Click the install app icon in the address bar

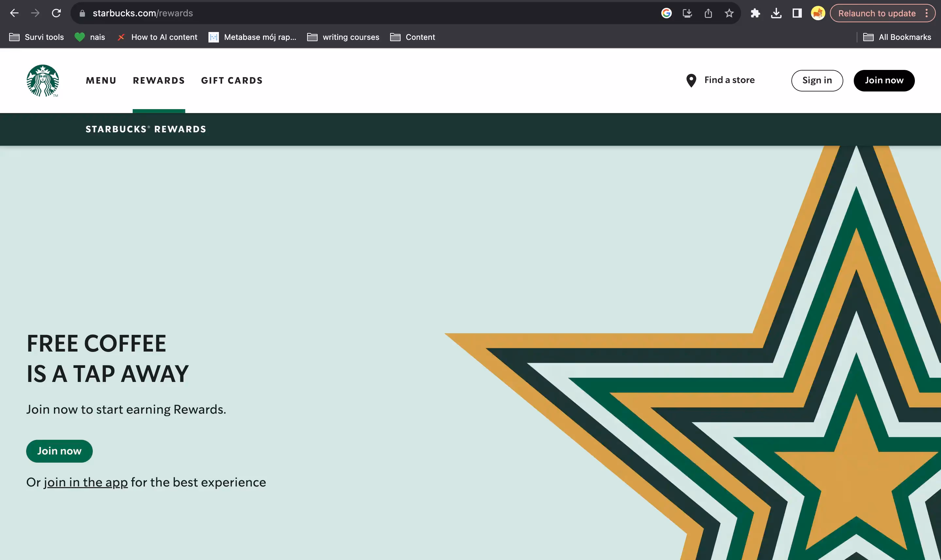(x=687, y=13)
